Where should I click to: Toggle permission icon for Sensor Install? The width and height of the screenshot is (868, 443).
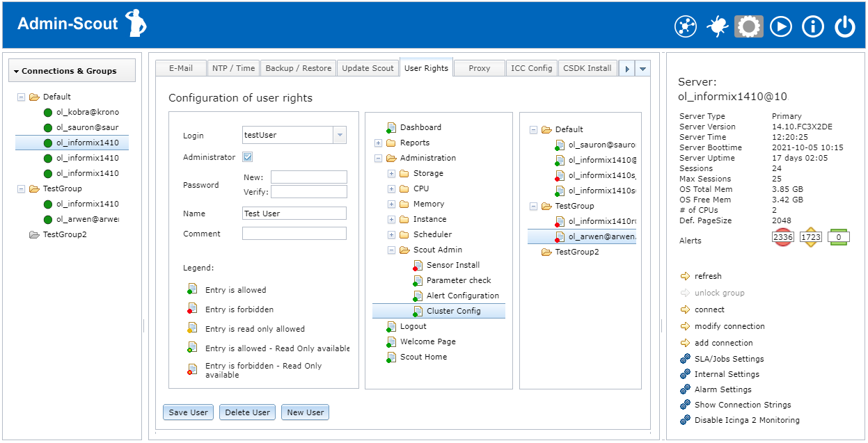click(418, 266)
